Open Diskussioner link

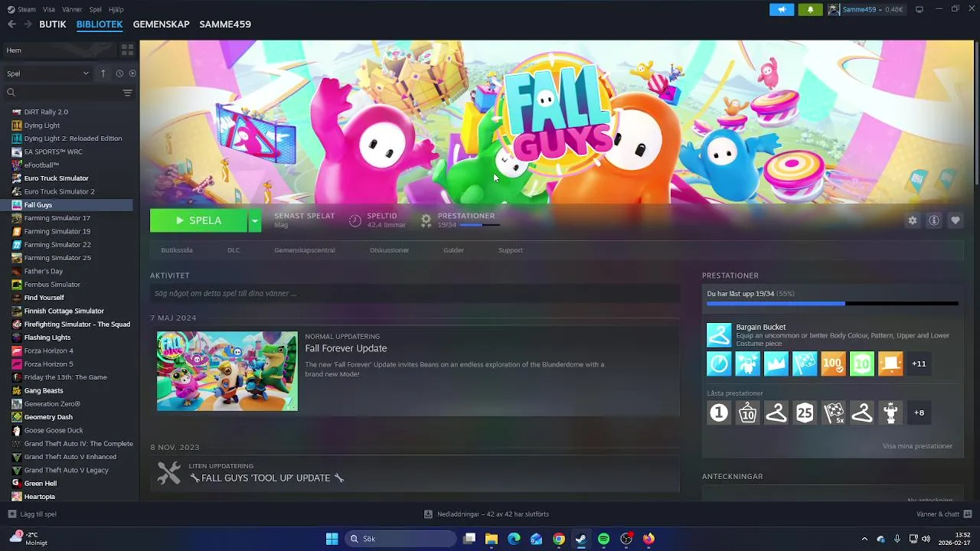pos(390,250)
